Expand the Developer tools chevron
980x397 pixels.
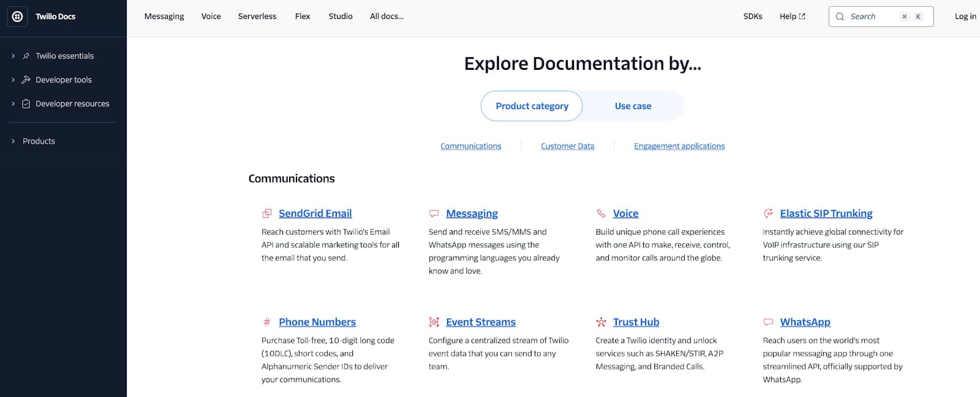[13, 80]
